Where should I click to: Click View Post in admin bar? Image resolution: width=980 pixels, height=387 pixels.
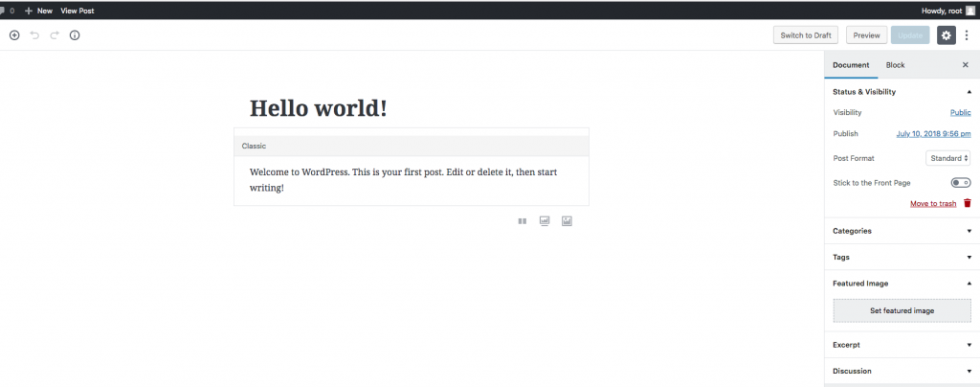click(x=78, y=11)
